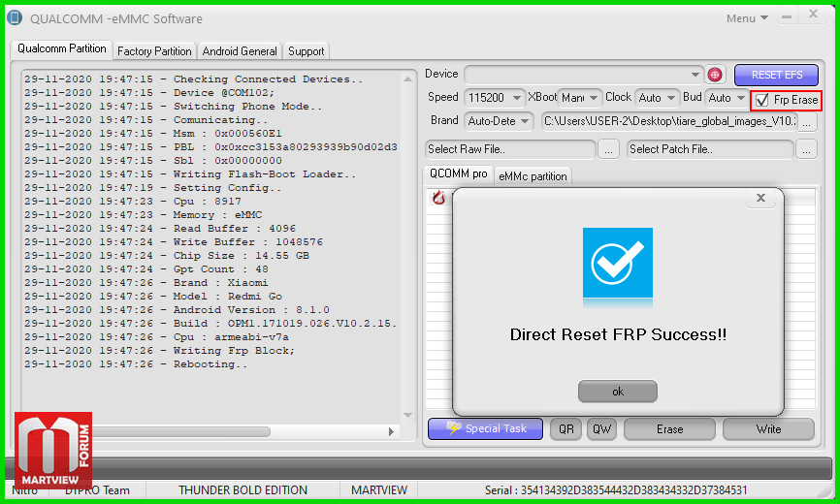Open the Device dropdown
The height and width of the screenshot is (504, 840).
pos(584,75)
